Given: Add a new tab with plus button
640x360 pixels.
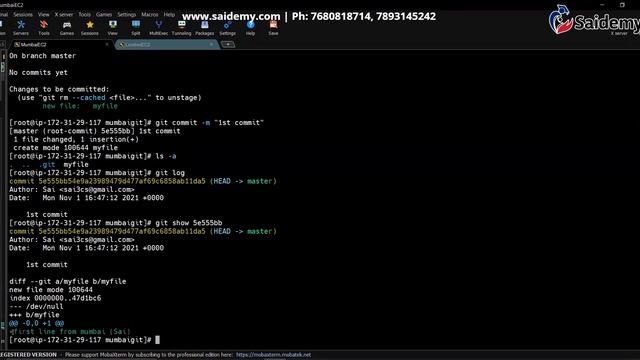Looking at the screenshot, I should coord(228,44).
